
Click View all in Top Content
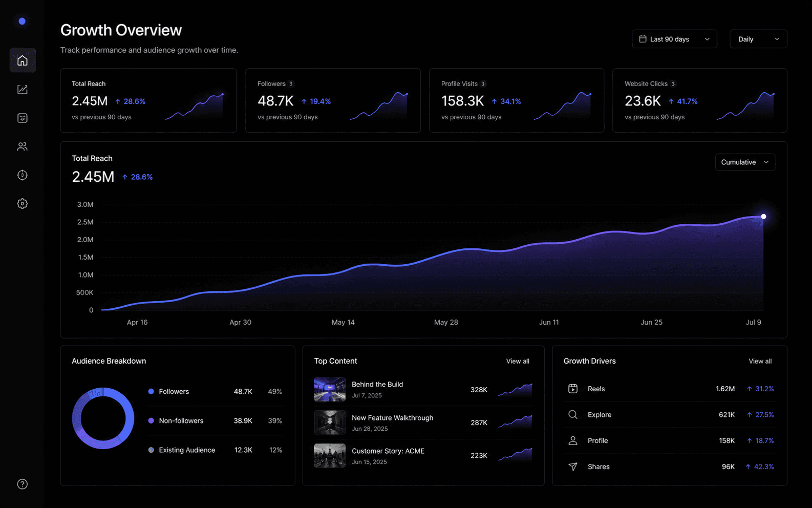tap(518, 361)
